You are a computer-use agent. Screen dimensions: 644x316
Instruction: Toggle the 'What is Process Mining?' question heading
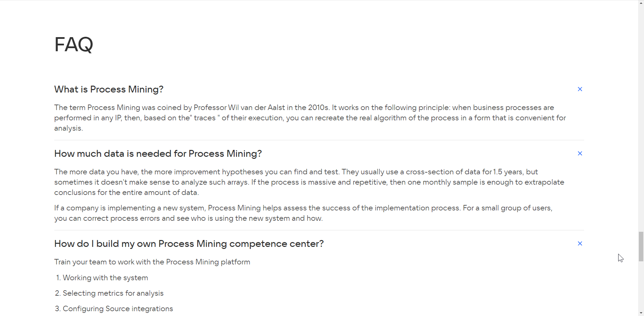click(x=109, y=89)
